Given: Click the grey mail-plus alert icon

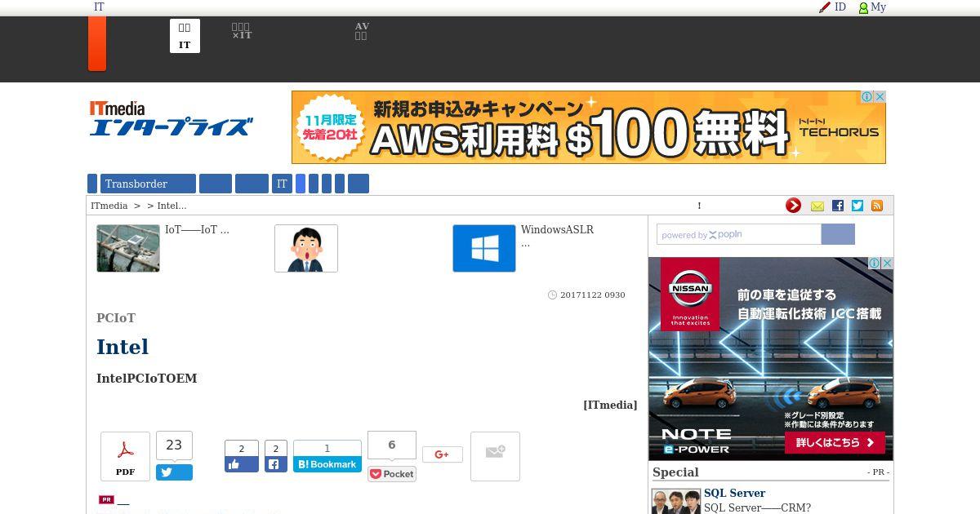Looking at the screenshot, I should coord(495,456).
